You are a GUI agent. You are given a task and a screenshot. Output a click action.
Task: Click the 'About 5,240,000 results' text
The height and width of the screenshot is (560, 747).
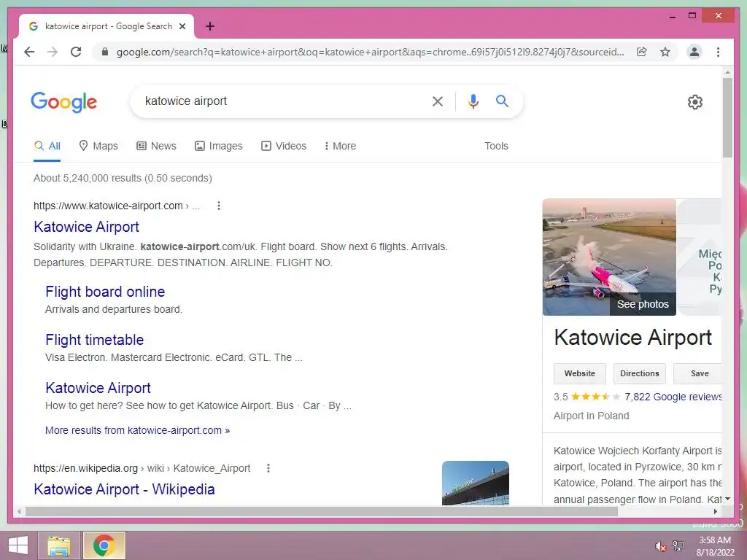tap(123, 178)
